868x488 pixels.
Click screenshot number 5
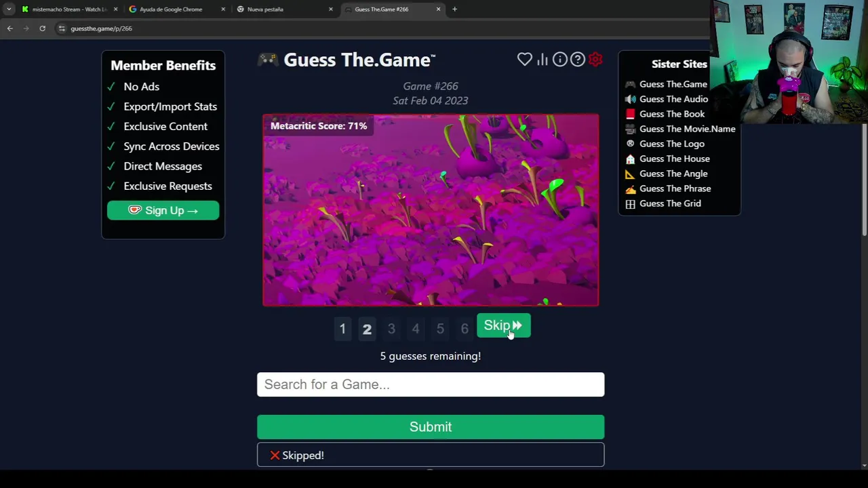(x=440, y=329)
